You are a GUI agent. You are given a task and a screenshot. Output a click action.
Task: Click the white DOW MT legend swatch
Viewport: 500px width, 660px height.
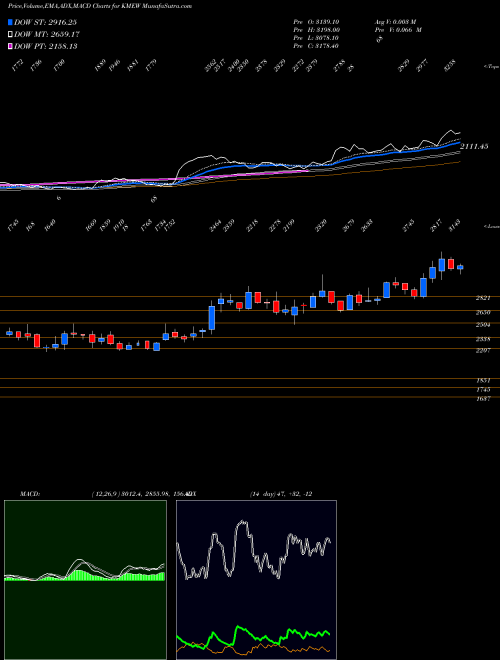(x=10, y=34)
